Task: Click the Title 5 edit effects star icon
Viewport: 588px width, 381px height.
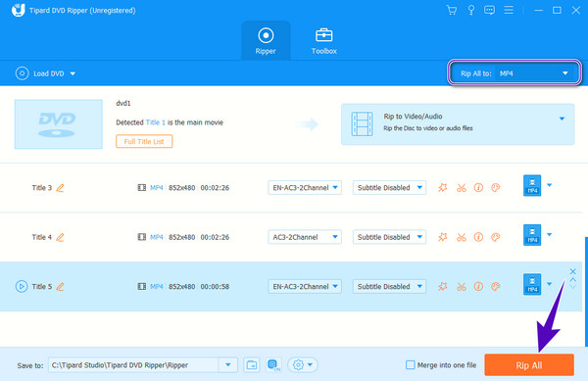Action: 443,286
